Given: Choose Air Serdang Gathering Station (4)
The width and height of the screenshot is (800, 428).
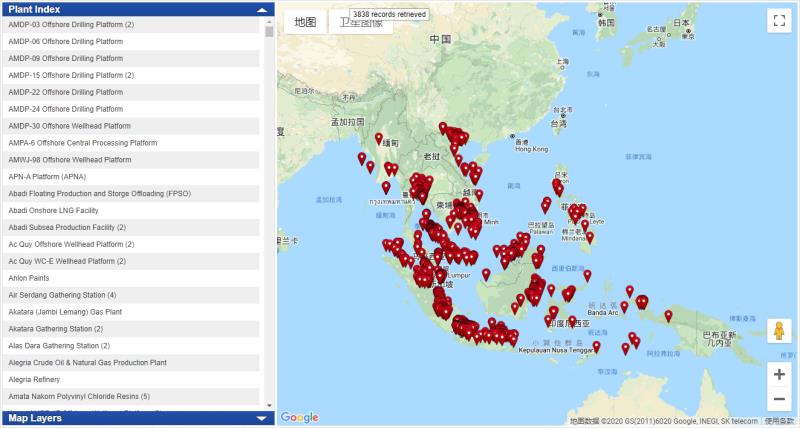Looking at the screenshot, I should point(62,295).
